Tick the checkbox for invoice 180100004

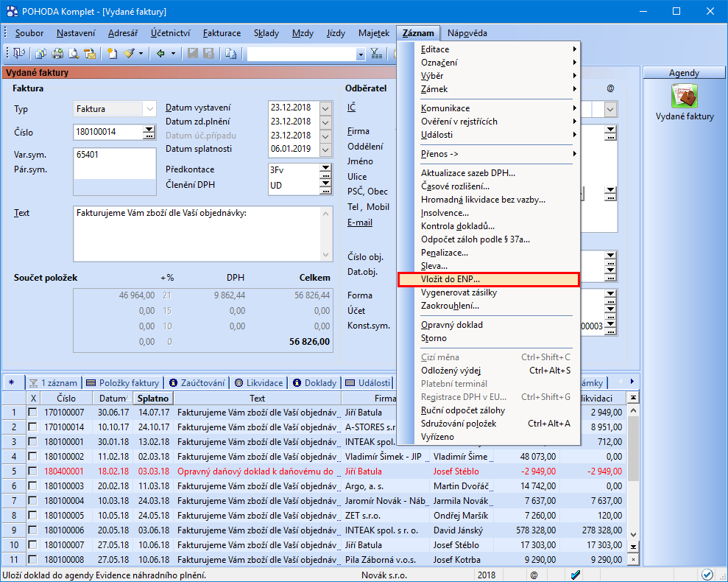[x=32, y=501]
